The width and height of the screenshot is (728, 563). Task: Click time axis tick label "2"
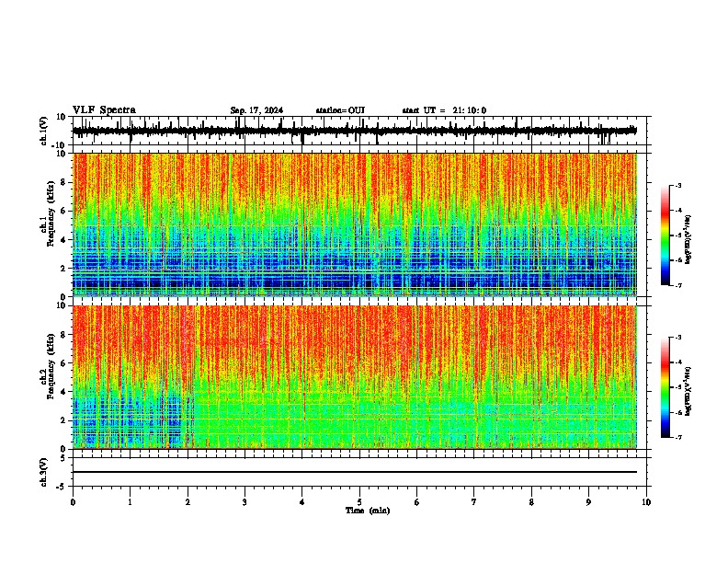pyautogui.click(x=188, y=502)
